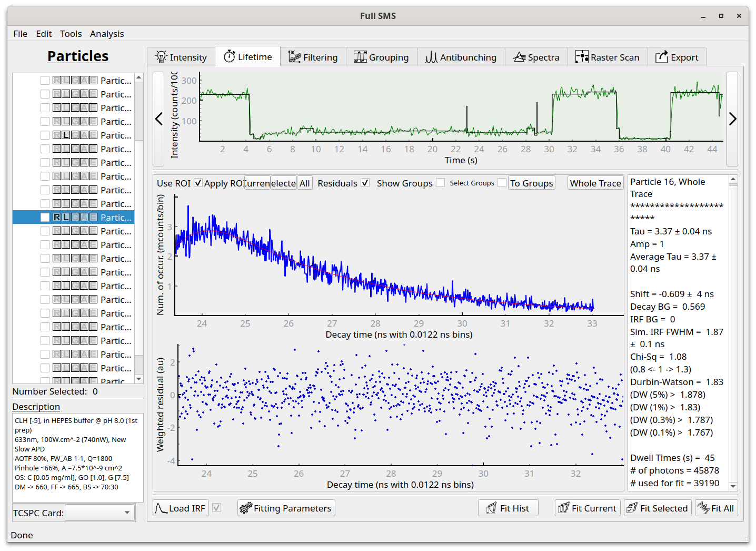Screen dimensions: 756x551
Task: Click the bold R indicator in highlighted row
Action: [57, 217]
